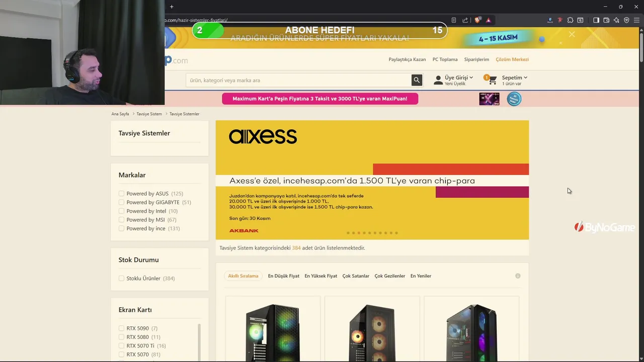Open the third product case thumbnail
The width and height of the screenshot is (644, 362).
point(471,332)
